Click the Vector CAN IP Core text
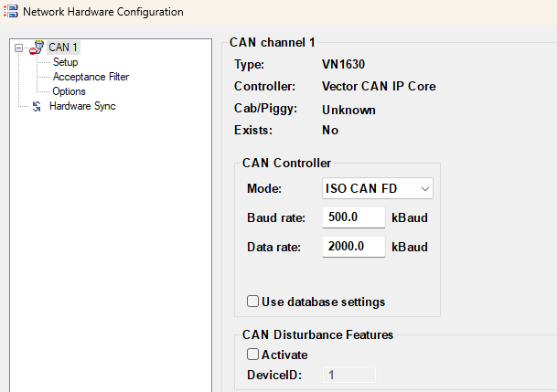 click(x=379, y=86)
